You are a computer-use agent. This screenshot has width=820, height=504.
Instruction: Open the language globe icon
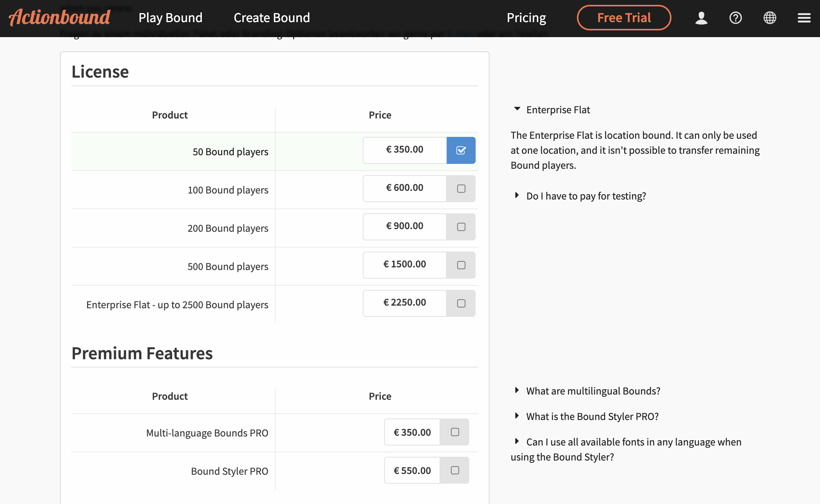pyautogui.click(x=770, y=18)
